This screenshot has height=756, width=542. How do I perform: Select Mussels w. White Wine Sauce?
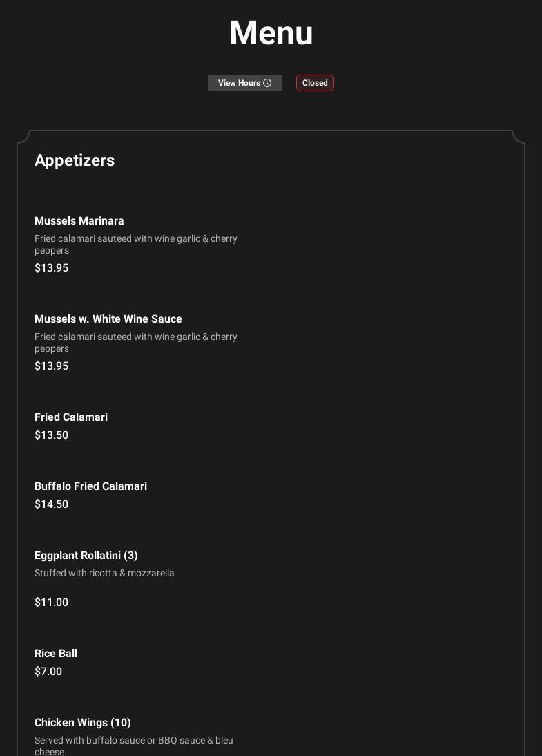(x=108, y=319)
